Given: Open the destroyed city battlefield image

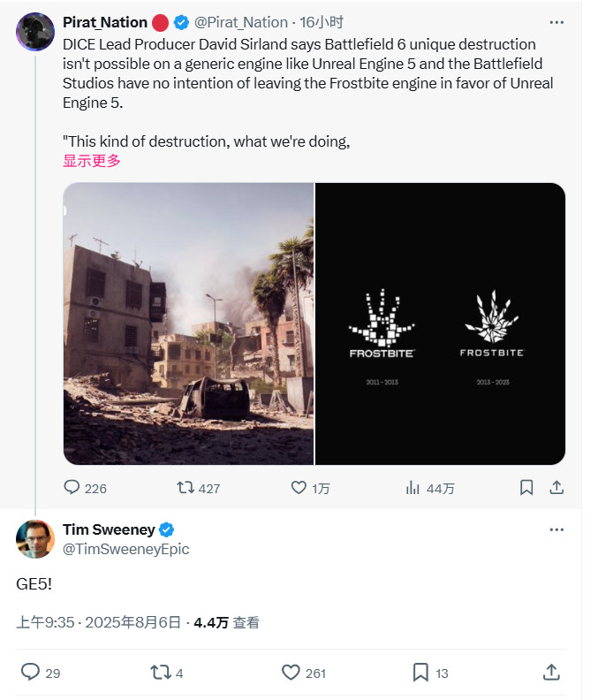Looking at the screenshot, I should point(189,323).
